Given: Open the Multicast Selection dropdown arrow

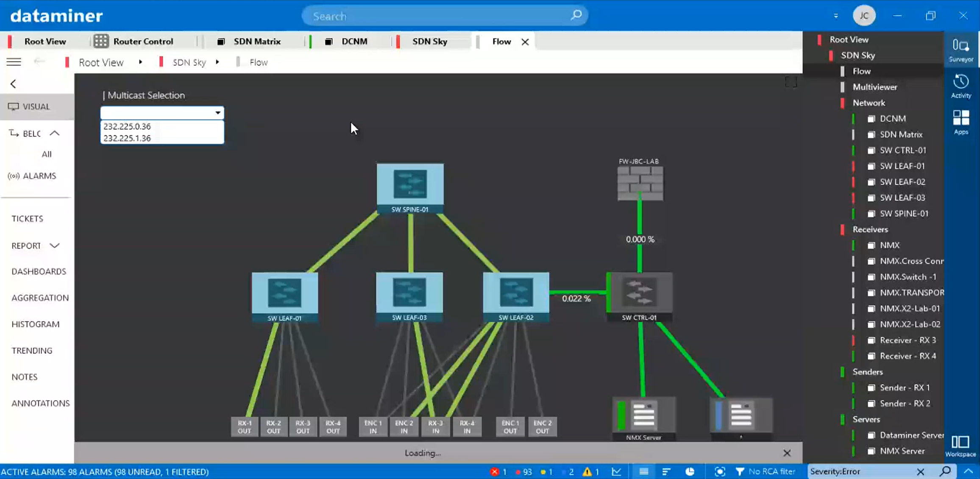Looking at the screenshot, I should pyautogui.click(x=217, y=113).
